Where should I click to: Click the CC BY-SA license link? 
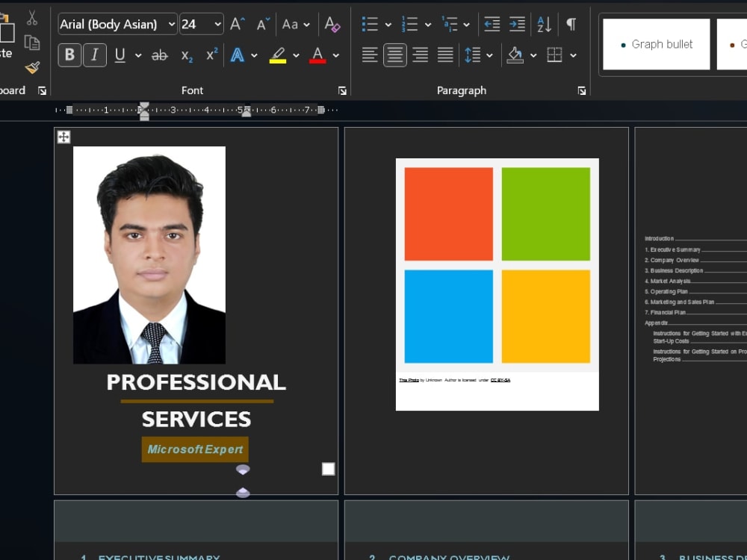click(500, 380)
